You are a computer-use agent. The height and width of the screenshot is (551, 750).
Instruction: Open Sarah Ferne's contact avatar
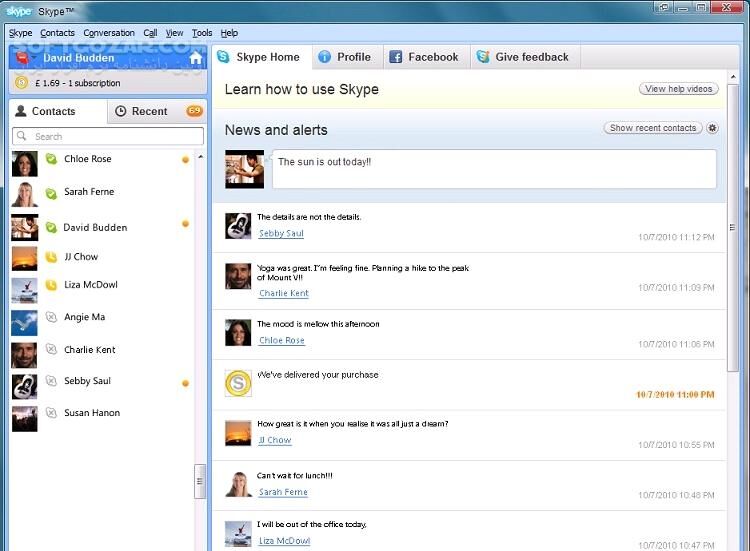pyautogui.click(x=24, y=195)
